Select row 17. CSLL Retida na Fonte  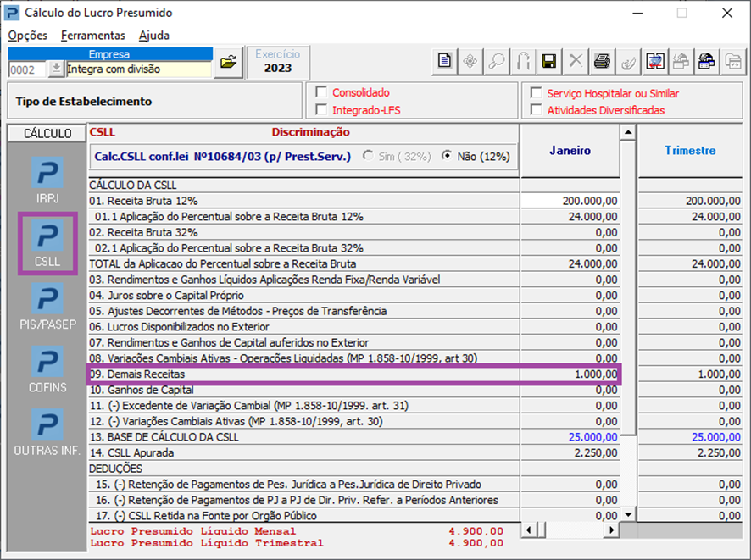pyautogui.click(x=303, y=515)
